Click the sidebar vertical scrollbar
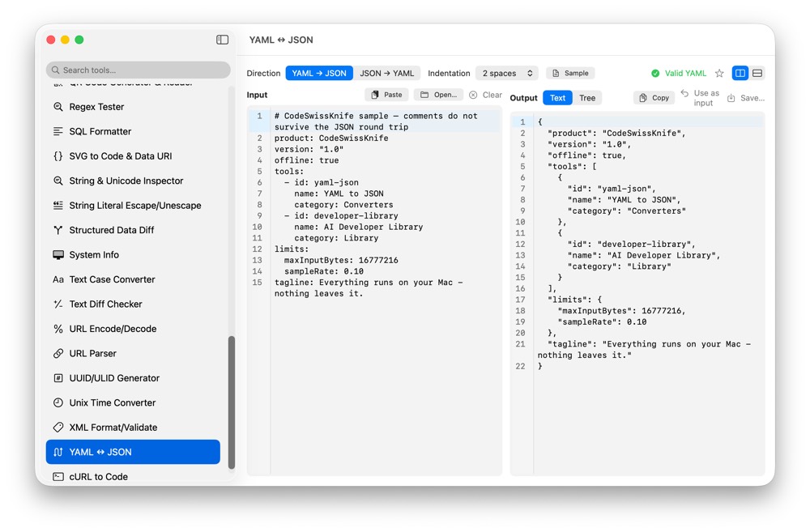 (232, 402)
